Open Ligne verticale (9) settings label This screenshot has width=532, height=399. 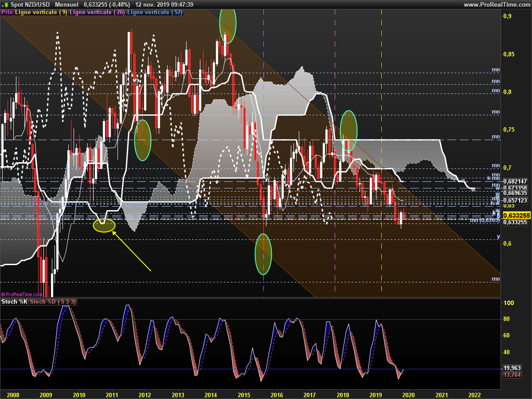41,12
